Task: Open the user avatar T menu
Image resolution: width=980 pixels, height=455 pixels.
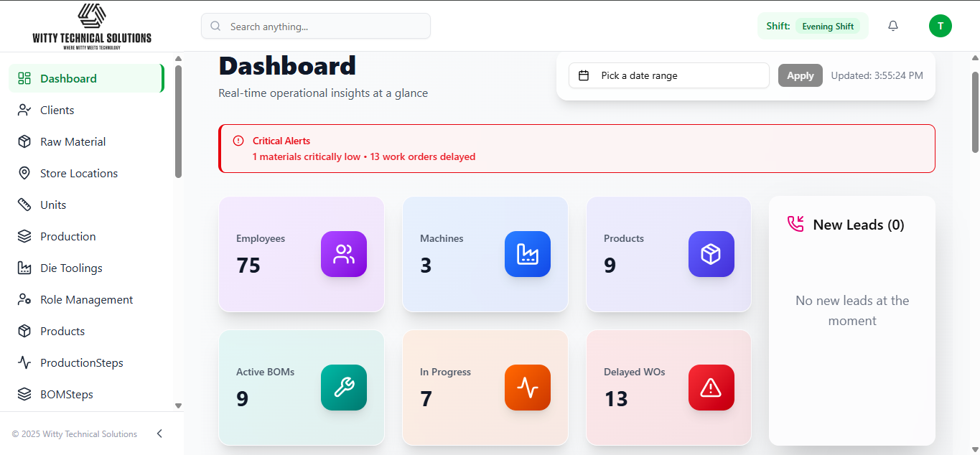Action: [940, 26]
